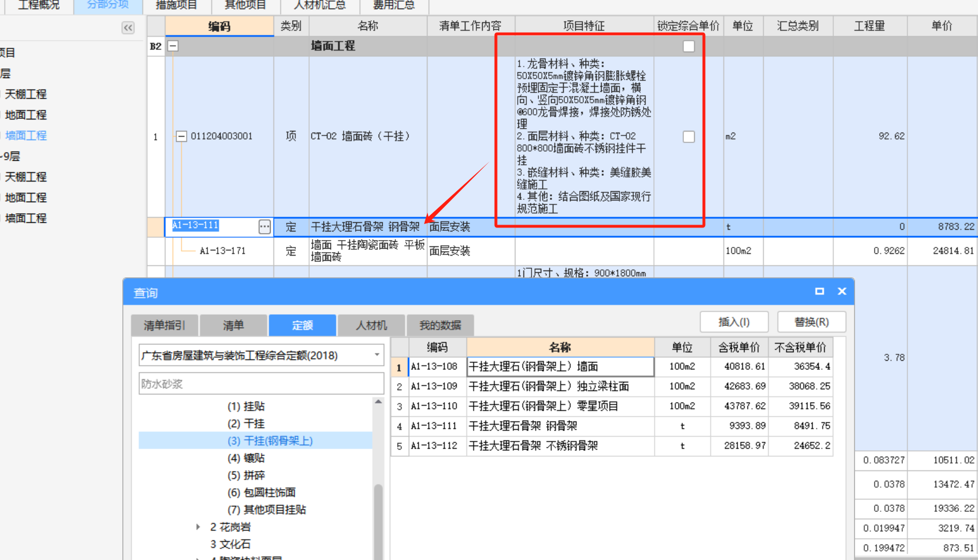Viewport: 978px width, 560px height.
Task: Click the 工程量 cell showing 92.62
Action: tap(870, 137)
